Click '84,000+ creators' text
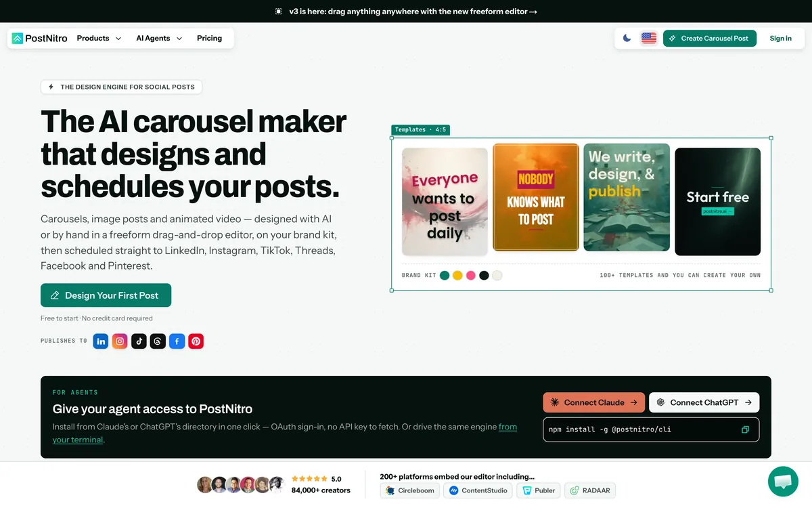Image resolution: width=812 pixels, height=508 pixels. click(321, 490)
